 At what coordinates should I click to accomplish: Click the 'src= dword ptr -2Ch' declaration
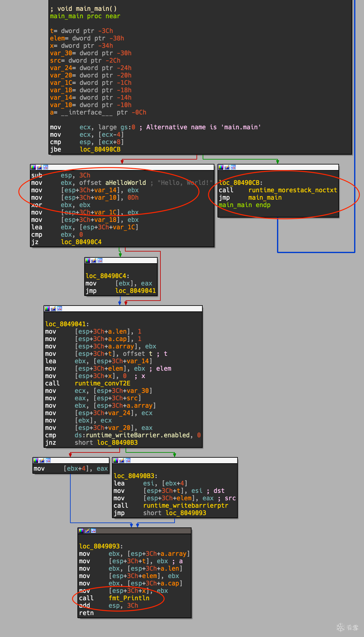[x=85, y=60]
